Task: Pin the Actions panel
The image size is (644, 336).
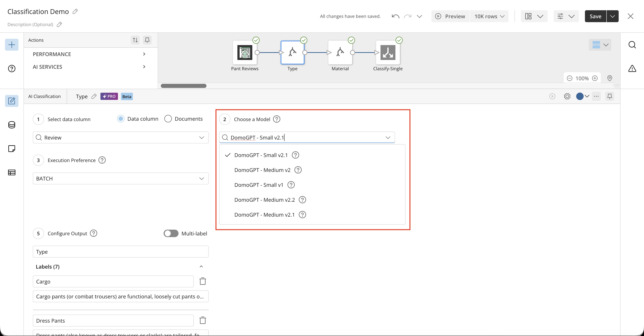Action: click(x=147, y=40)
